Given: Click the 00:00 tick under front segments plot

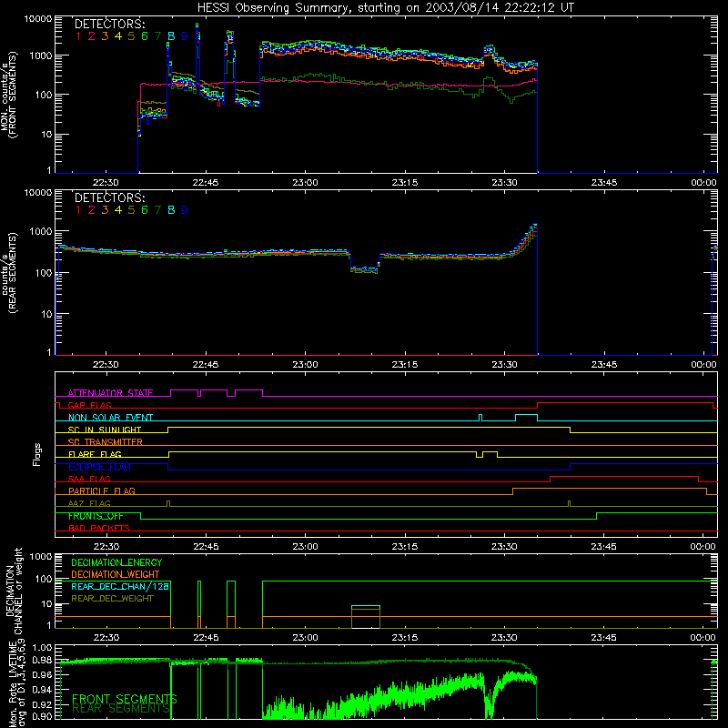Looking at the screenshot, I should click(703, 183).
